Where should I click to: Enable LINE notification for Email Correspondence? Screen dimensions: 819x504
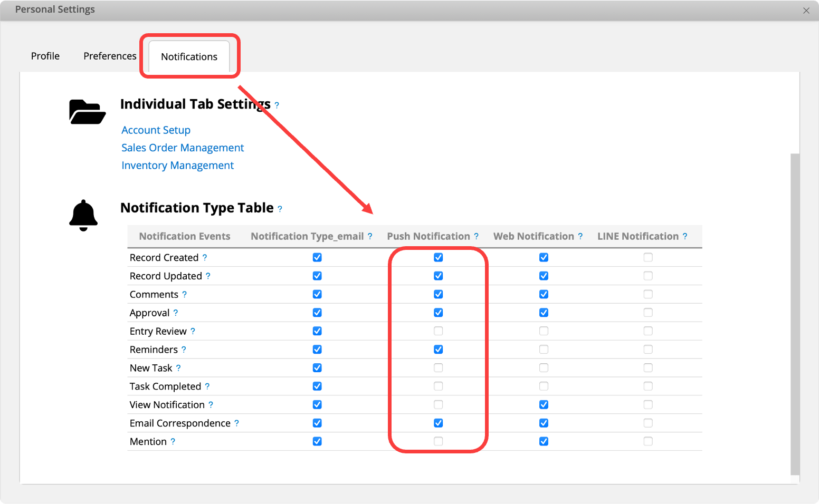pyautogui.click(x=648, y=423)
